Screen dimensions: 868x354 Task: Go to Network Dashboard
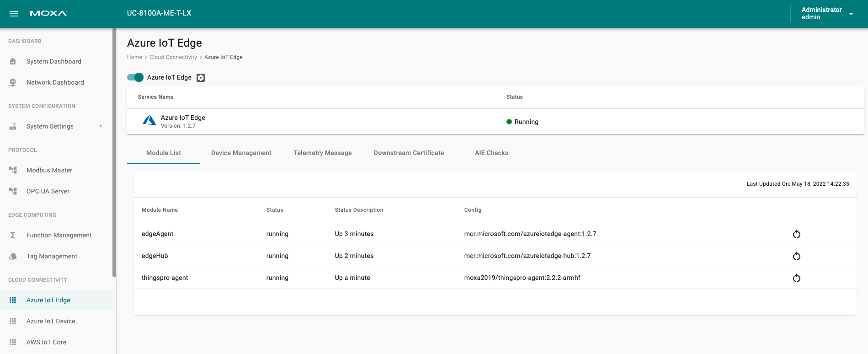(55, 82)
